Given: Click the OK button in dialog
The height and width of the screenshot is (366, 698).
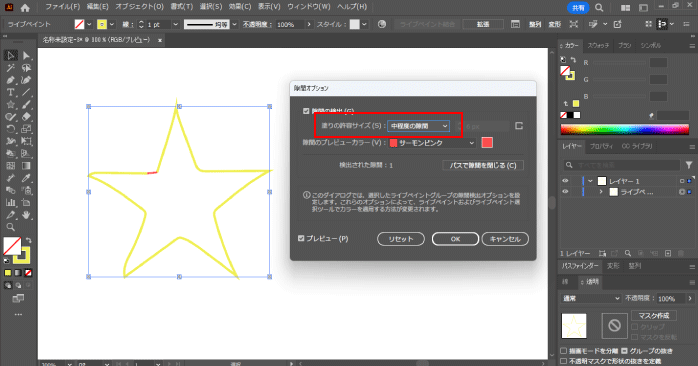Looking at the screenshot, I should 455,239.
